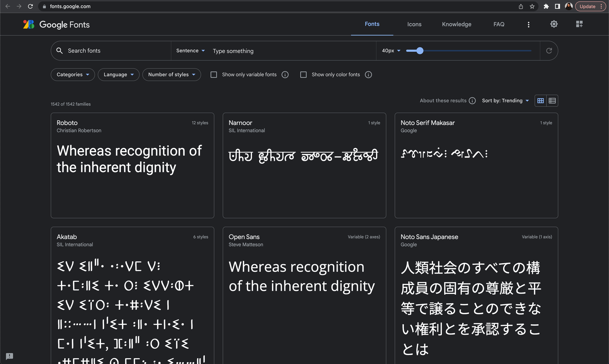This screenshot has width=609, height=364.
Task: Open Number of styles filter
Action: click(x=172, y=75)
